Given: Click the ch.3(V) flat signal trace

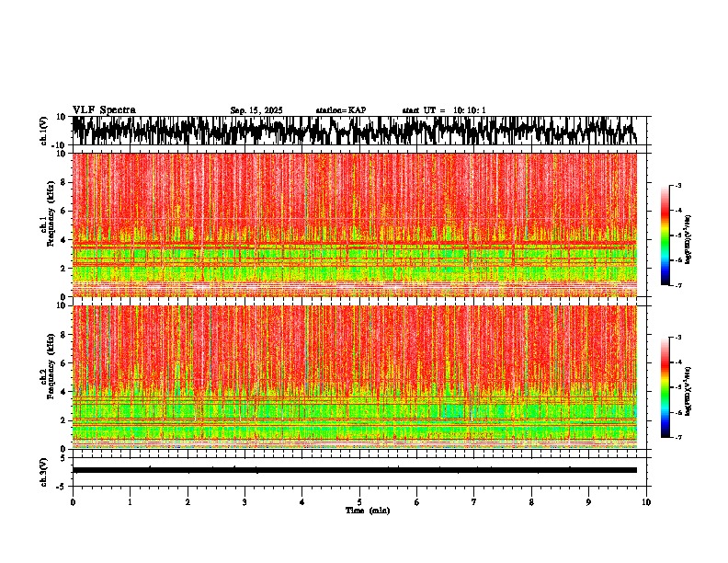Looking at the screenshot, I should pos(355,470).
